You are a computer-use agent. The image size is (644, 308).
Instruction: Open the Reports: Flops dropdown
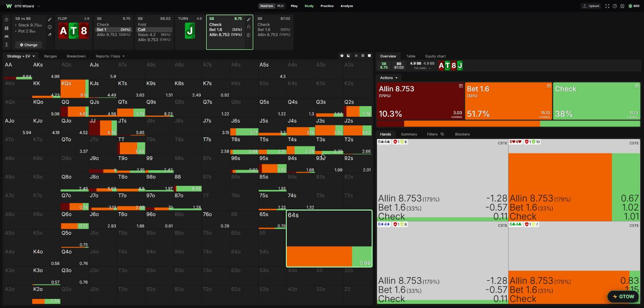click(x=110, y=56)
